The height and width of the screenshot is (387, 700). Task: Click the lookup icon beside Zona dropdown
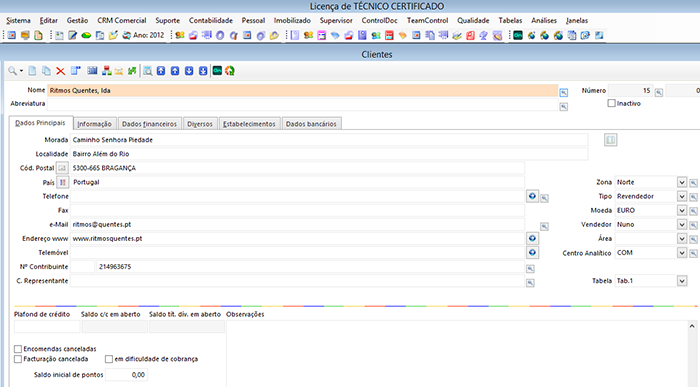point(693,183)
